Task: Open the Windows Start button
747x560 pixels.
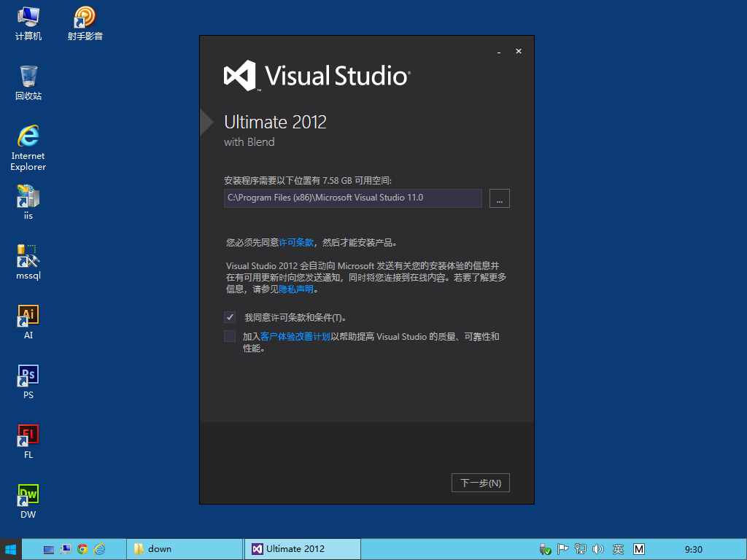Action: pyautogui.click(x=10, y=550)
